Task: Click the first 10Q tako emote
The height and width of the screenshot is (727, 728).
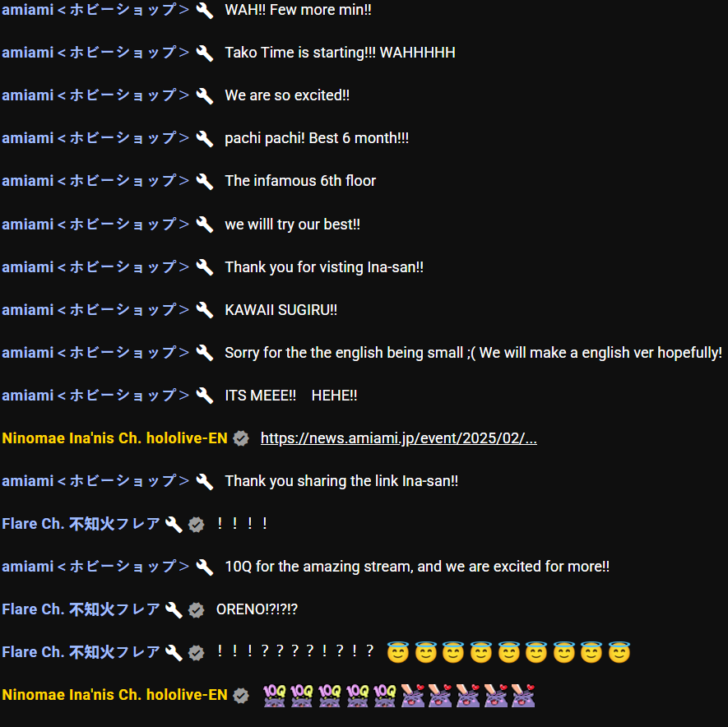Action: click(274, 696)
